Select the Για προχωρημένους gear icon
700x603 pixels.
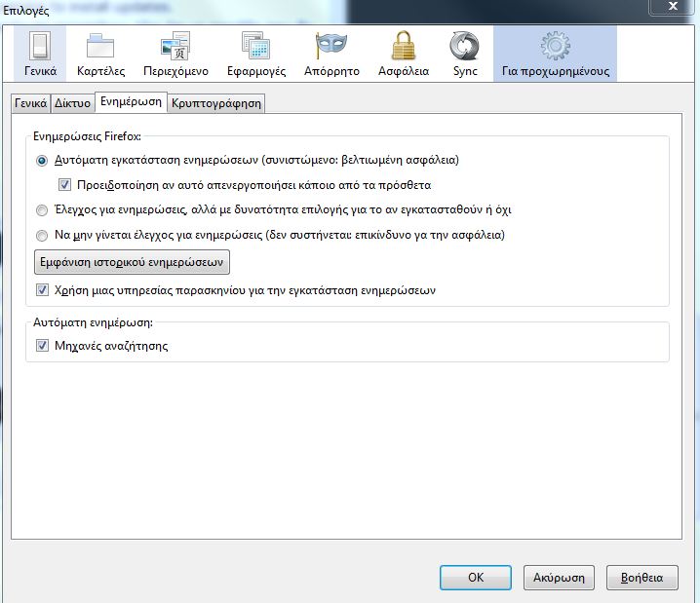(x=556, y=46)
